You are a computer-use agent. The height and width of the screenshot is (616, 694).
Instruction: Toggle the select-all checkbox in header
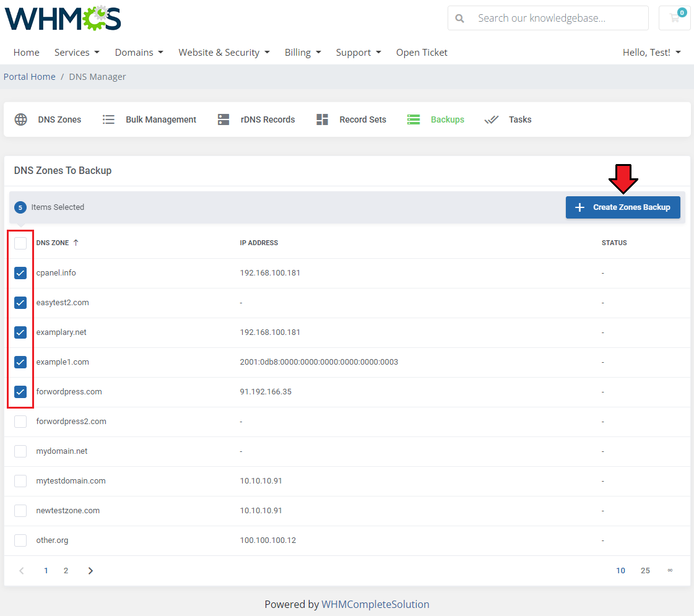[20, 243]
